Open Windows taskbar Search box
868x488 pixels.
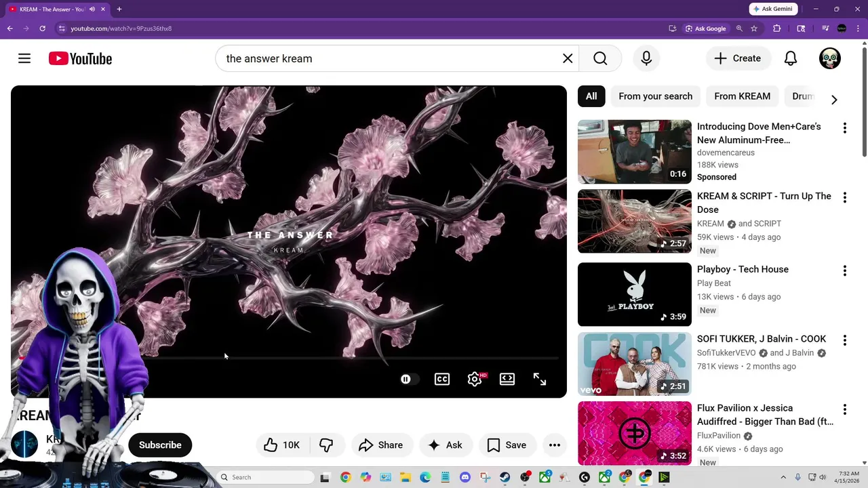point(266,477)
